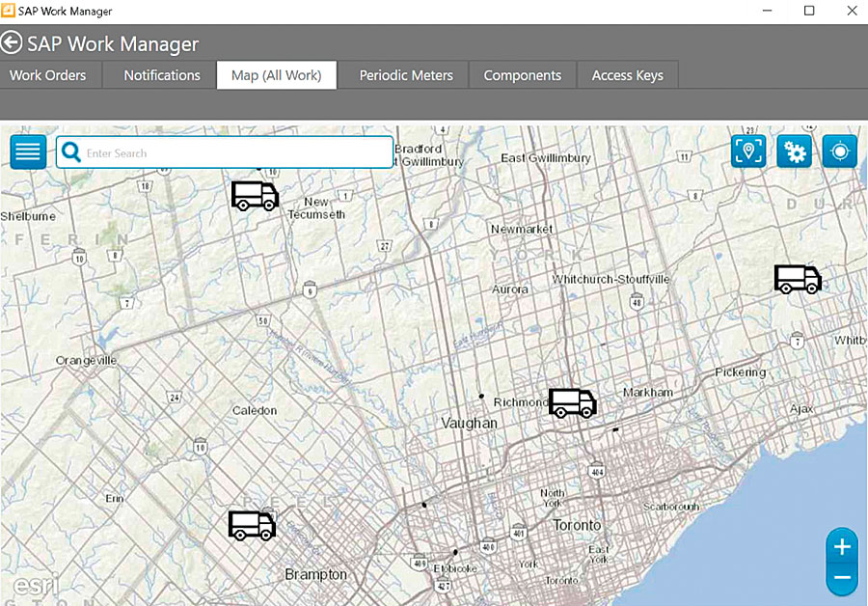Open the map hamburger menu
The width and height of the screenshot is (868, 606).
tap(28, 151)
